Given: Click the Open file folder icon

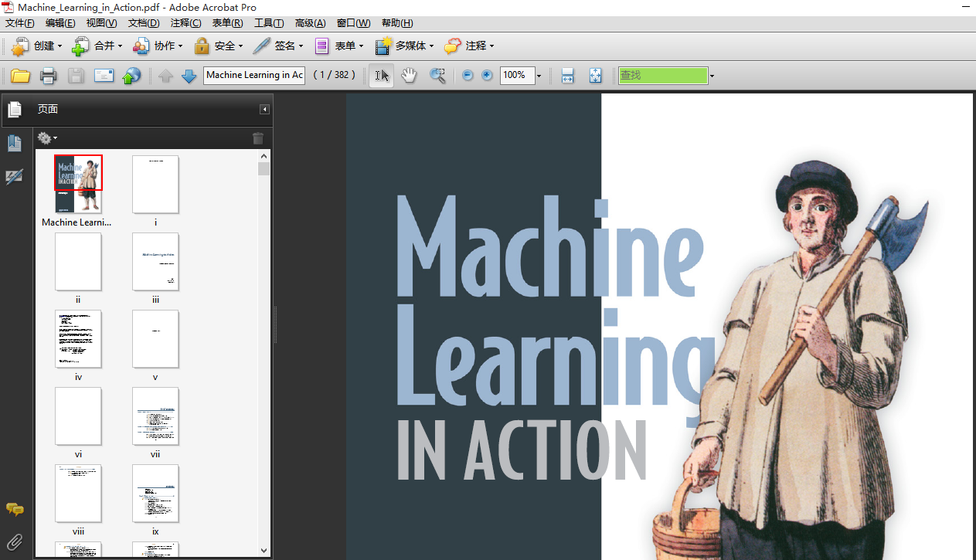Looking at the screenshot, I should click(20, 76).
